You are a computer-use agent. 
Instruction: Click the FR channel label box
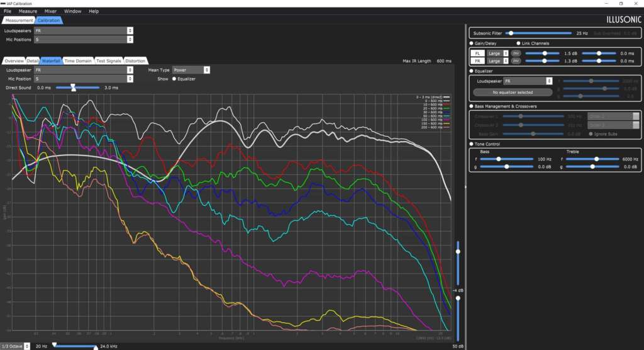point(477,61)
